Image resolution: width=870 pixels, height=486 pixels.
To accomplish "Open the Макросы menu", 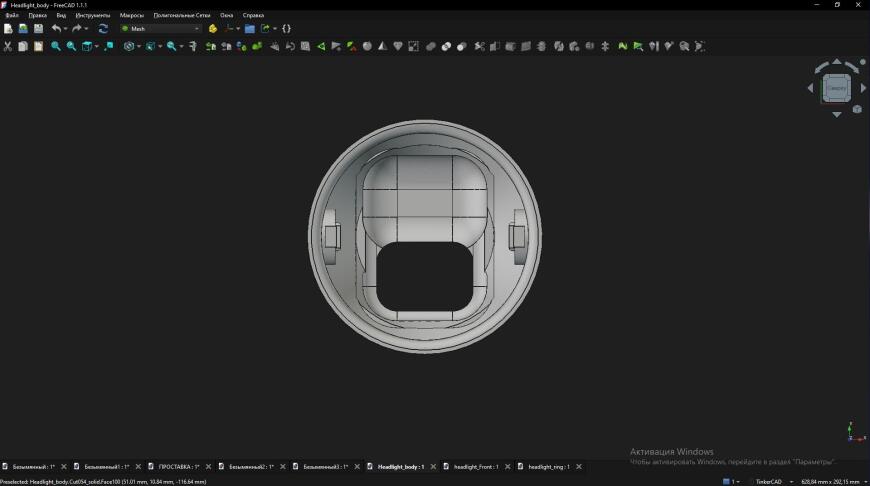I will coord(131,15).
